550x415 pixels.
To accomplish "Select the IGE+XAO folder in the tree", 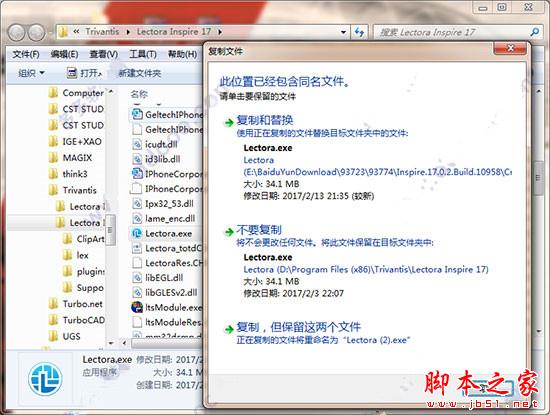I will [x=75, y=141].
